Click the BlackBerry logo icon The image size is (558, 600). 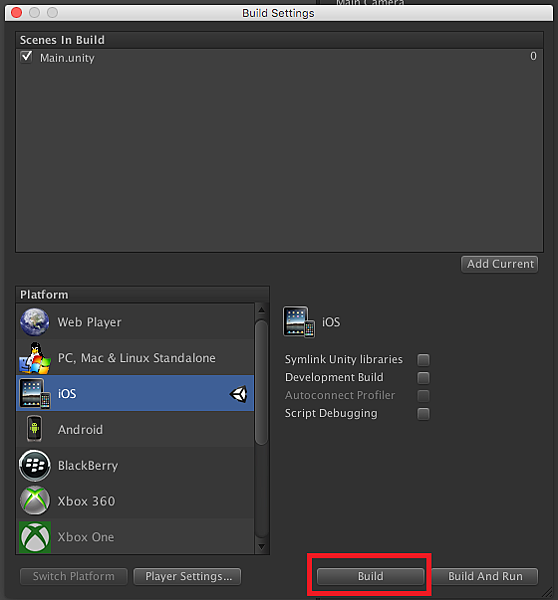point(35,465)
